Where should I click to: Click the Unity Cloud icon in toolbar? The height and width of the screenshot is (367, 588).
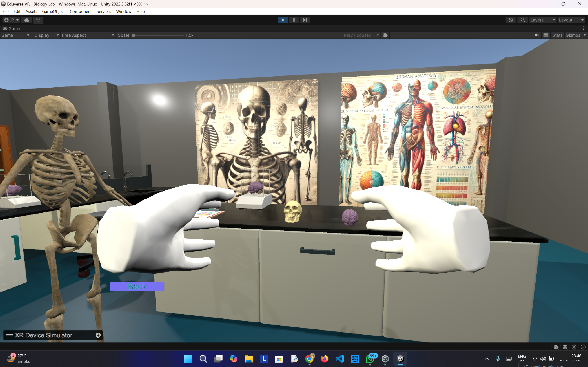[x=26, y=20]
